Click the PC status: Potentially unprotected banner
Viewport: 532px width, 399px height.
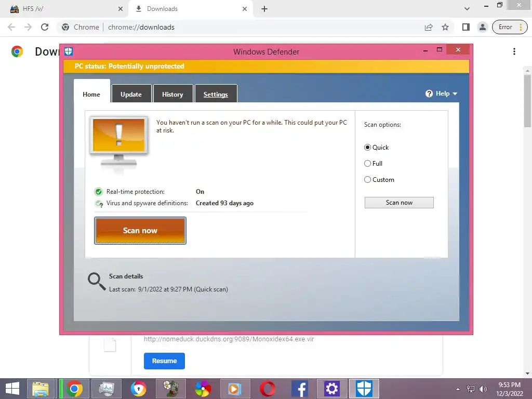tap(266, 66)
